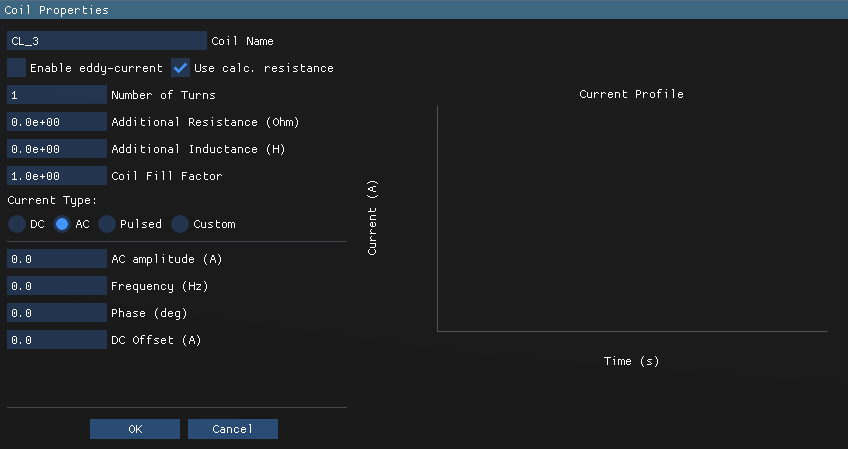Click inside the Current Profile plot area
848x449 pixels.
632,218
